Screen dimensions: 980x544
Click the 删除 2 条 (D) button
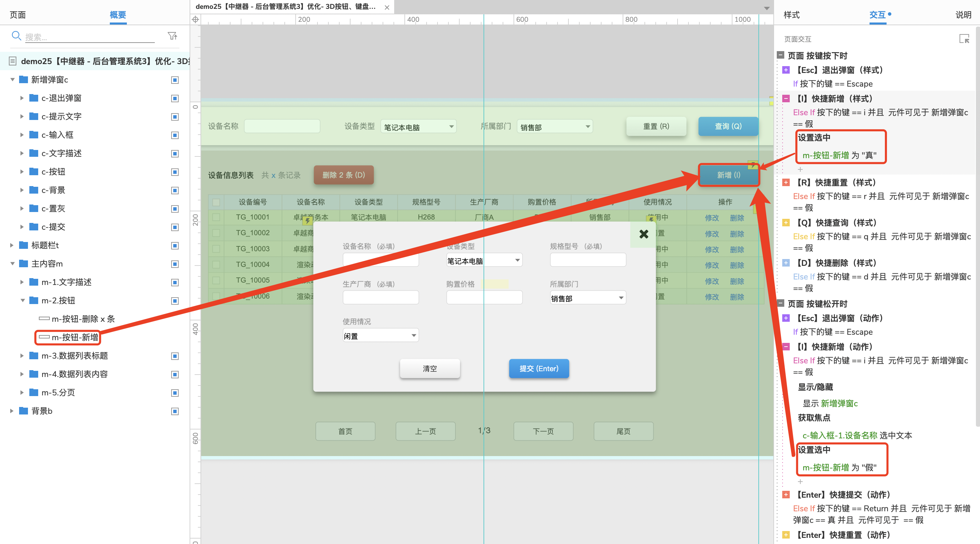point(343,175)
